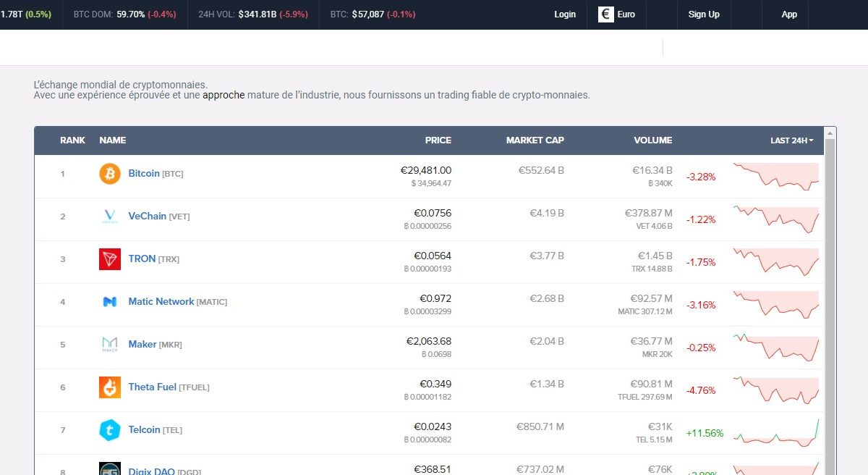868x475 pixels.
Task: Click the Theta Fuel 24h sparkline chart
Action: [776, 390]
